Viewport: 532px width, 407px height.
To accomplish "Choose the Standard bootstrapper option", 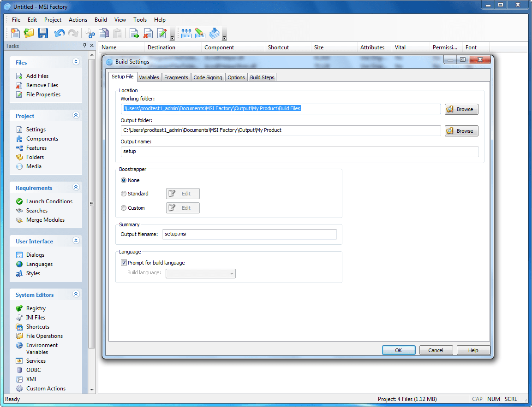I will coord(124,194).
